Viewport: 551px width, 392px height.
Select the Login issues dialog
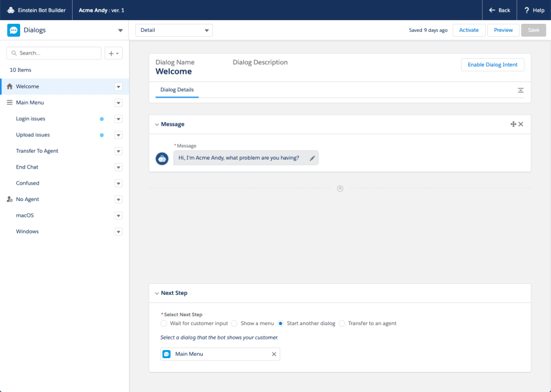(x=31, y=119)
